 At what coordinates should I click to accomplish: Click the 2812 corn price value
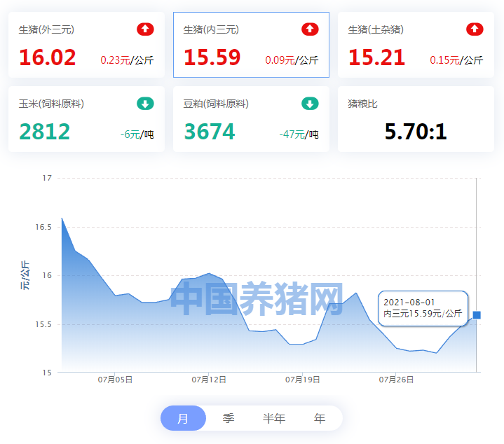pos(45,132)
